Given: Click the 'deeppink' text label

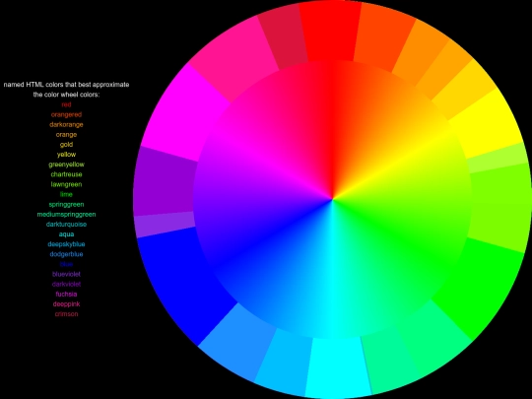Looking at the screenshot, I should tap(67, 304).
